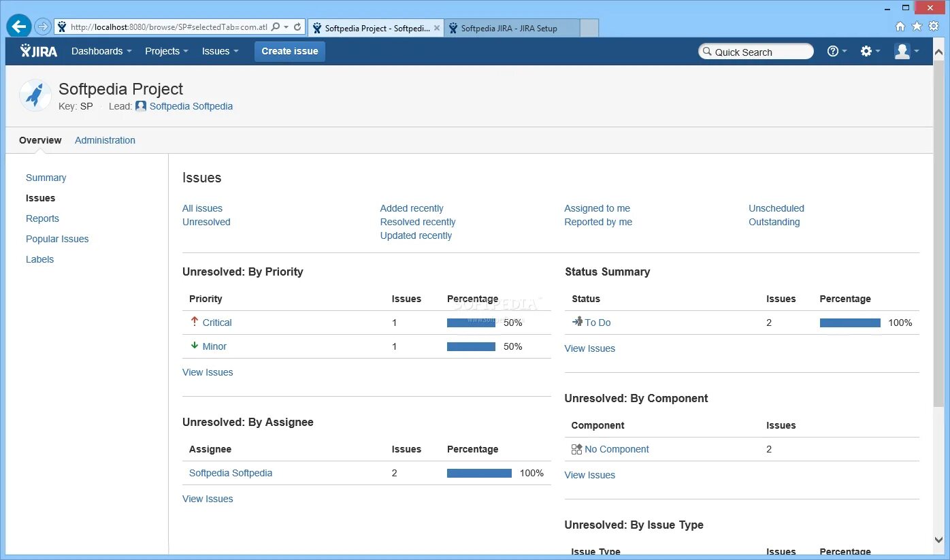Click the address bar search magnifier icon
Viewport: 950px width, 560px height.
coord(276,27)
